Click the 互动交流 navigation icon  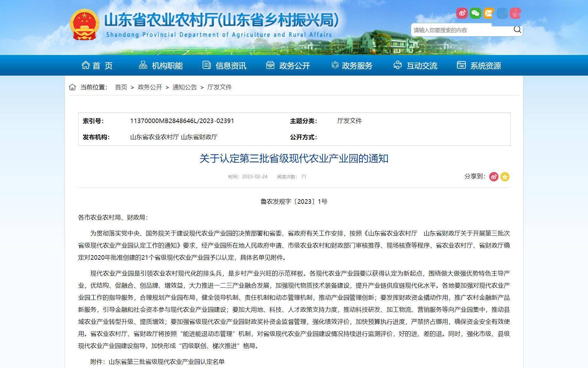(x=397, y=65)
